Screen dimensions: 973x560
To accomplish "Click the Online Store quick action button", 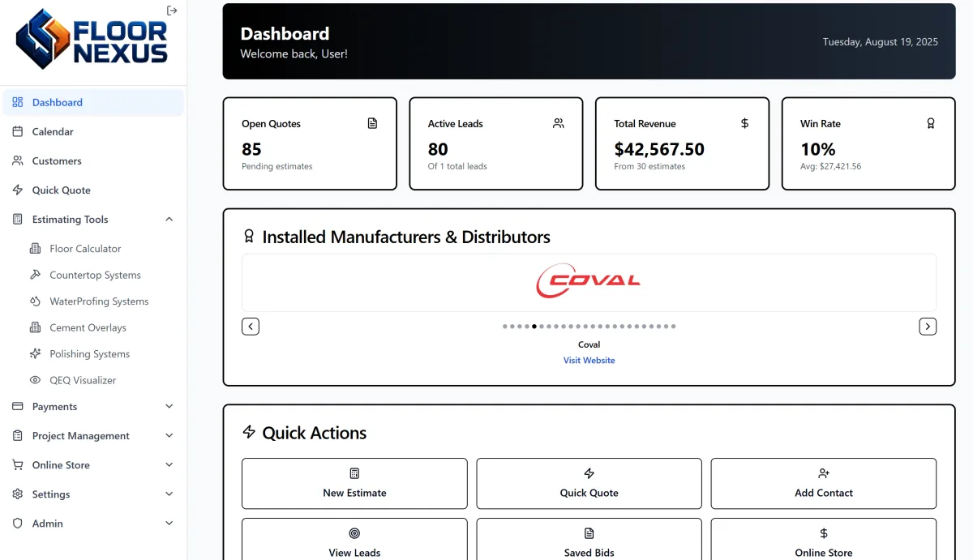I will tap(824, 540).
